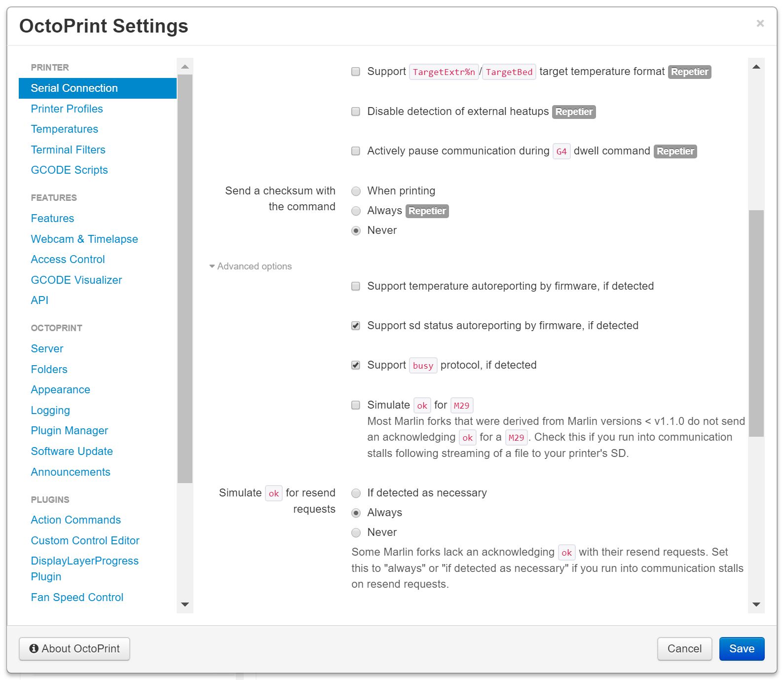Enable pausing communication during G4 dwell
This screenshot has height=680, width=784.
click(x=356, y=151)
